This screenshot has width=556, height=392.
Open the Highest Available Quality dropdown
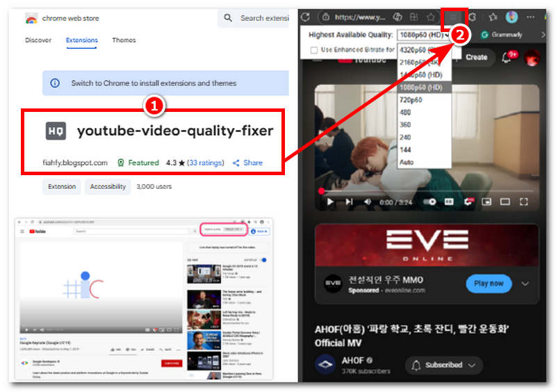point(424,35)
